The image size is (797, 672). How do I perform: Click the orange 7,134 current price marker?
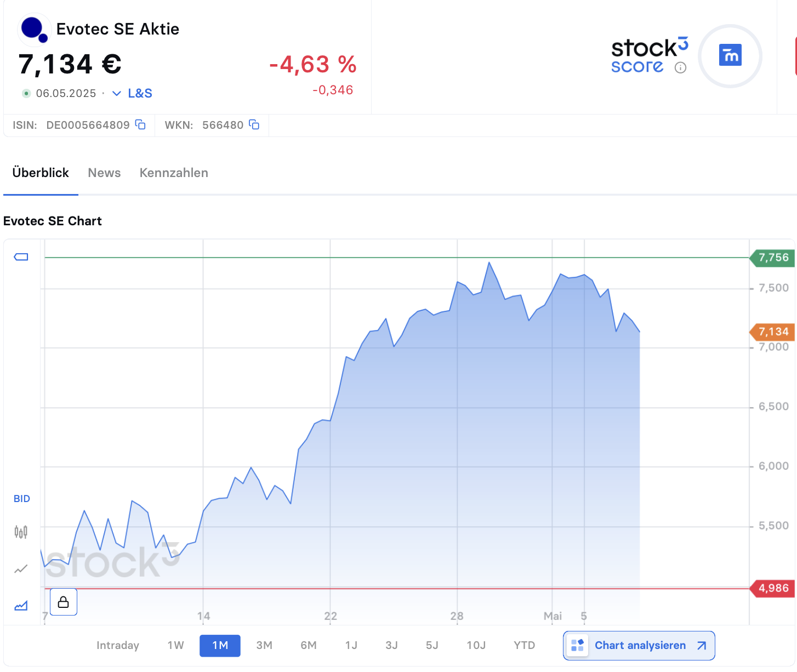[x=772, y=332]
